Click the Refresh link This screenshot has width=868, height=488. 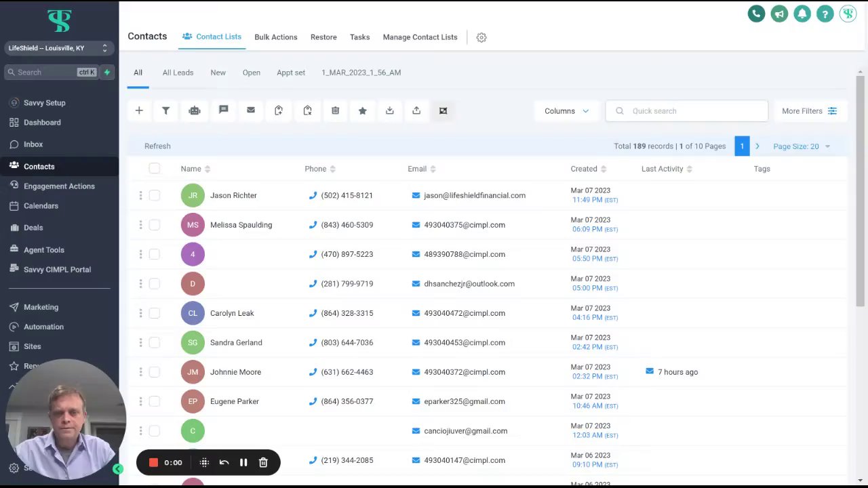(x=157, y=146)
